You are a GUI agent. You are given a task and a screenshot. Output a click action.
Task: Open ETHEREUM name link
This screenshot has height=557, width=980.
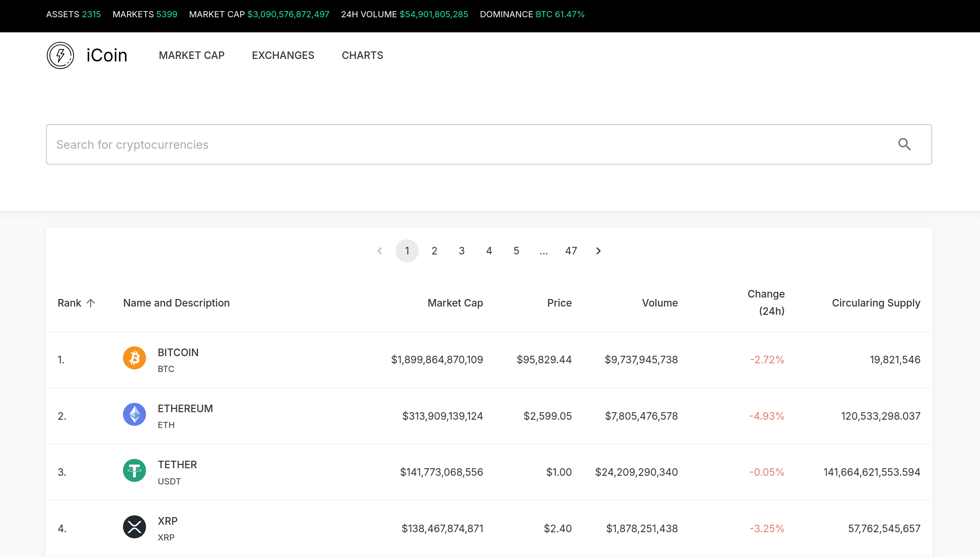[185, 409]
